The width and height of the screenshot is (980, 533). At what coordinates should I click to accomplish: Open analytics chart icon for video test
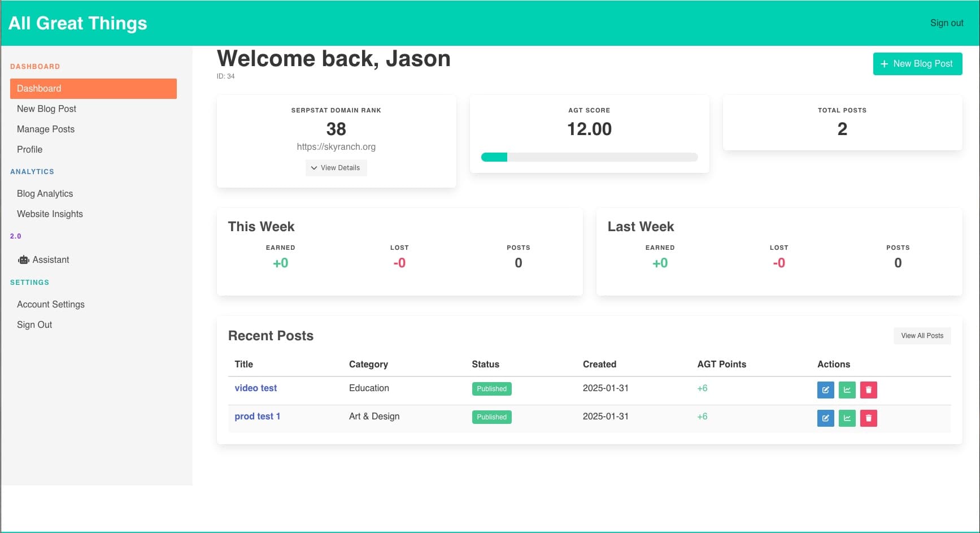(x=847, y=389)
